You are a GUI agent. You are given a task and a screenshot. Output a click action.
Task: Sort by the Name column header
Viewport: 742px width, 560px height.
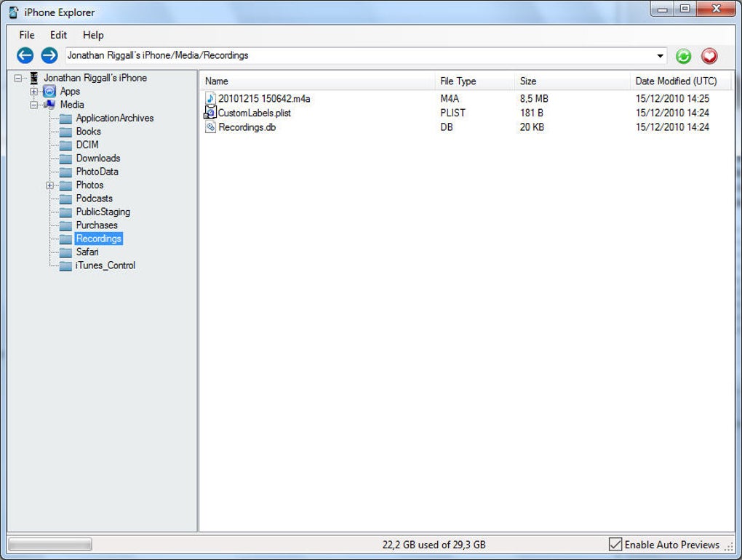[x=317, y=81]
